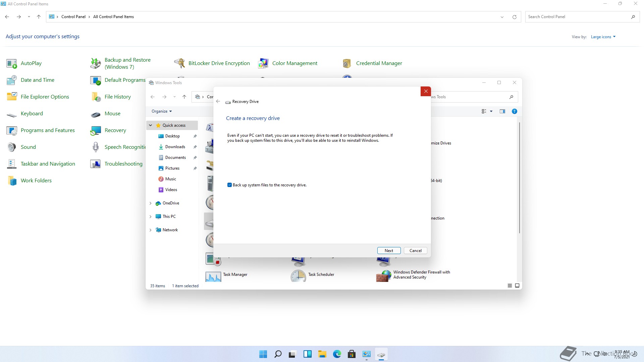Open View by Large icons dropdown
Viewport: 644px width, 362px height.
pyautogui.click(x=603, y=37)
